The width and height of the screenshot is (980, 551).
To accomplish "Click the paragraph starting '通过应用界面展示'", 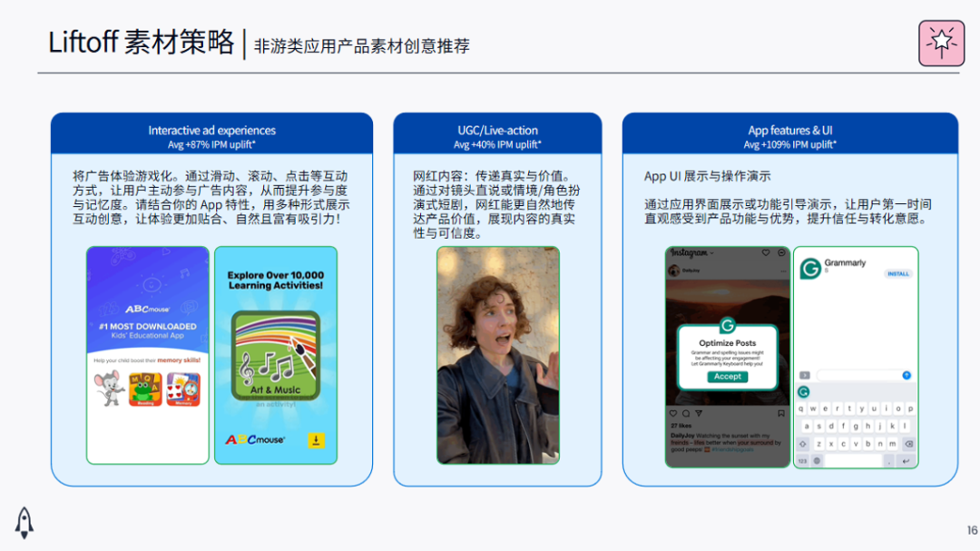I will click(789, 212).
